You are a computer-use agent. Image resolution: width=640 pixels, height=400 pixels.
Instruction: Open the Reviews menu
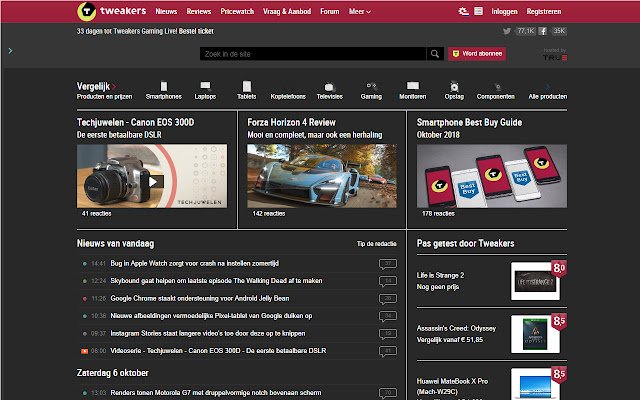[199, 11]
